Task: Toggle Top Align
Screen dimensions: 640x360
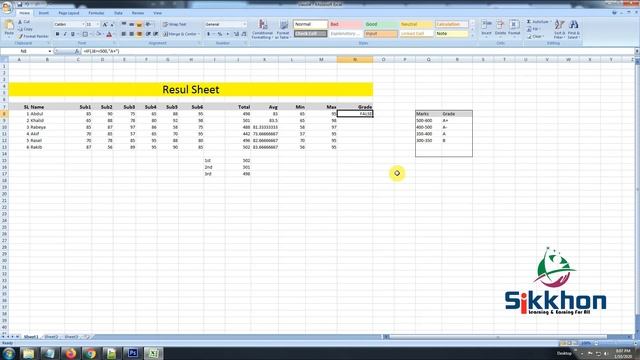Action: [124, 24]
